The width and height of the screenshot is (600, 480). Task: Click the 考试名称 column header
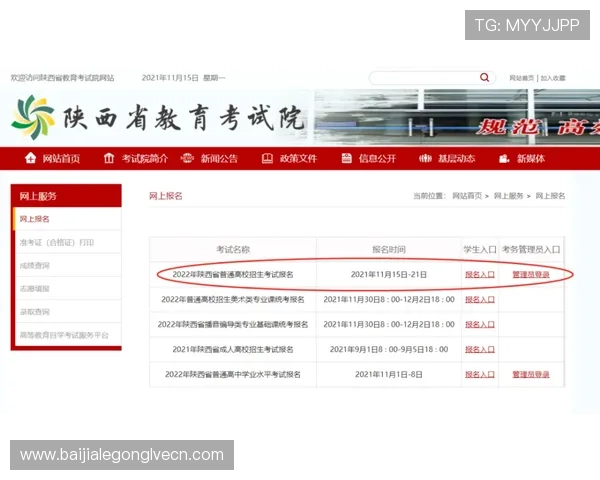pyautogui.click(x=233, y=250)
